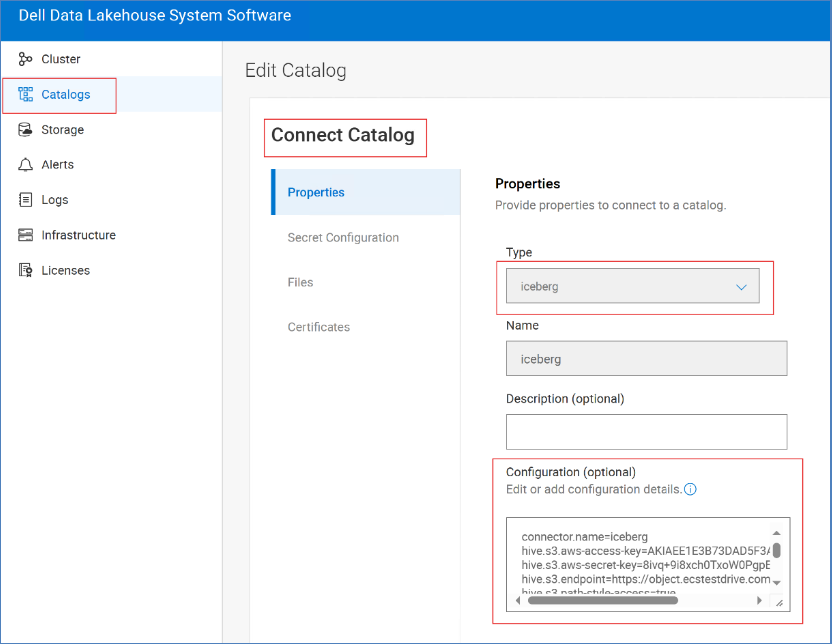Click the Catalogs grid icon
Viewport: 832px width, 644px height.
[25, 94]
